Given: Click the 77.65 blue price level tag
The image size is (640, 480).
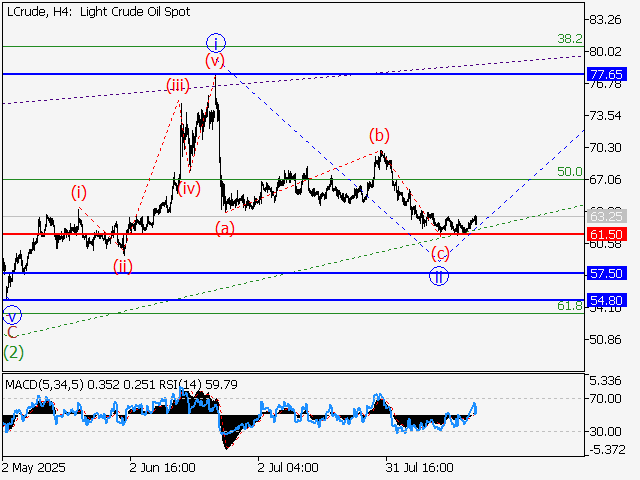Looking at the screenshot, I should coord(607,75).
